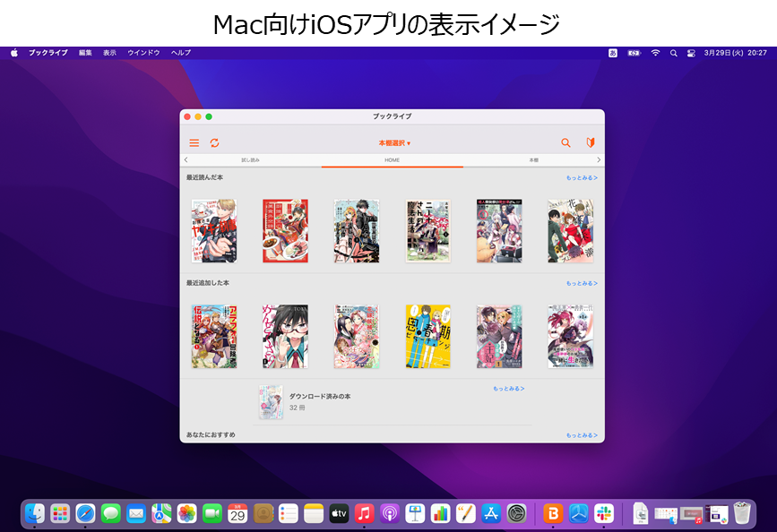The image size is (777, 532).
Task: Click the beginner guide mark icon
Action: [x=591, y=143]
